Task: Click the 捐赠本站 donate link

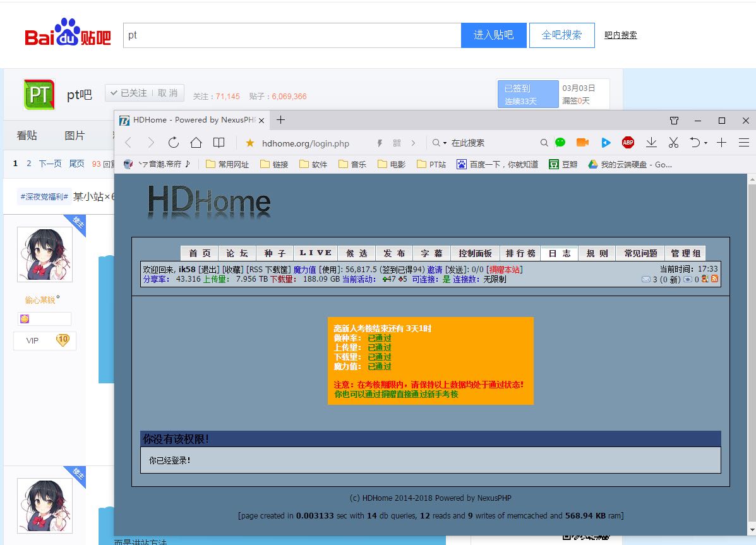Action: [x=505, y=270]
